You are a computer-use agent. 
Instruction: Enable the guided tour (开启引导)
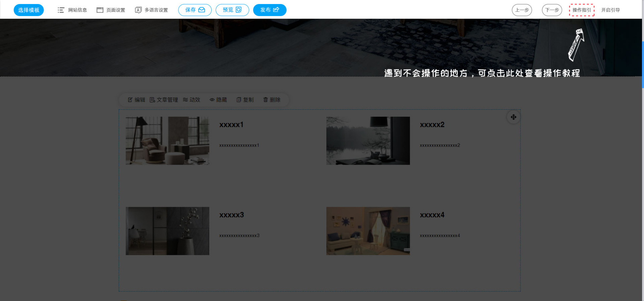coord(610,10)
